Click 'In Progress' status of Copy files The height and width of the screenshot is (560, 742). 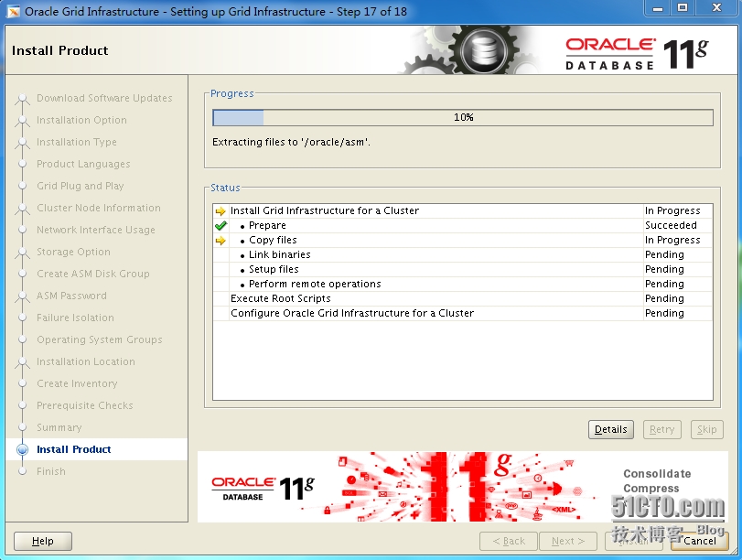672,240
